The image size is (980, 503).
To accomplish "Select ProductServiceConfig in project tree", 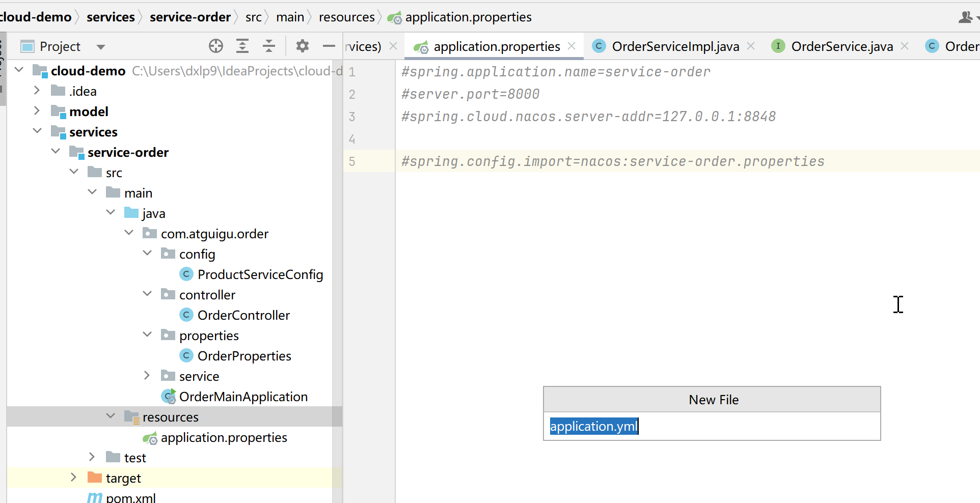I will (260, 274).
